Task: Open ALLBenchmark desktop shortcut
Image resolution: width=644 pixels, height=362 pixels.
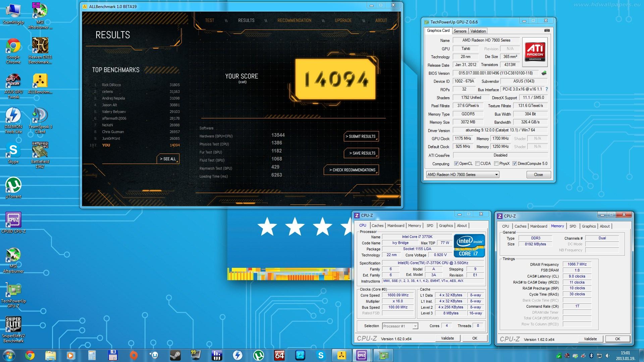Action: coord(40,83)
